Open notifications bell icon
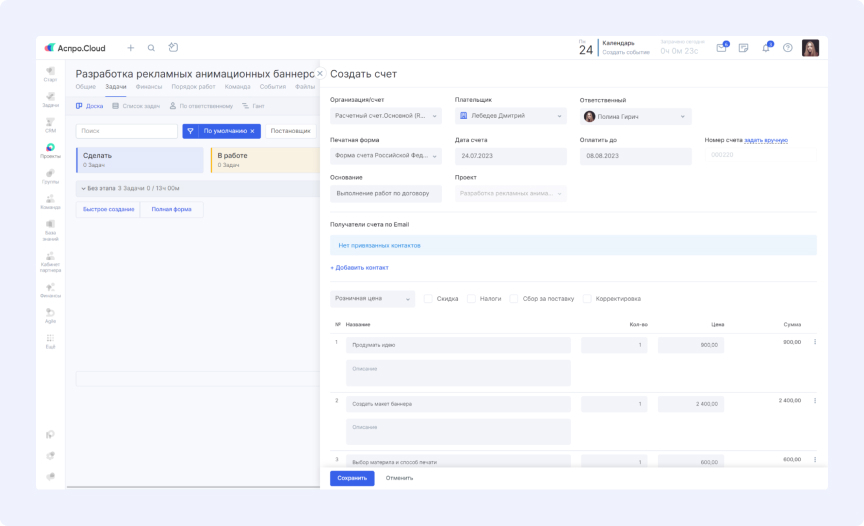This screenshot has height=526, width=864. [x=766, y=48]
